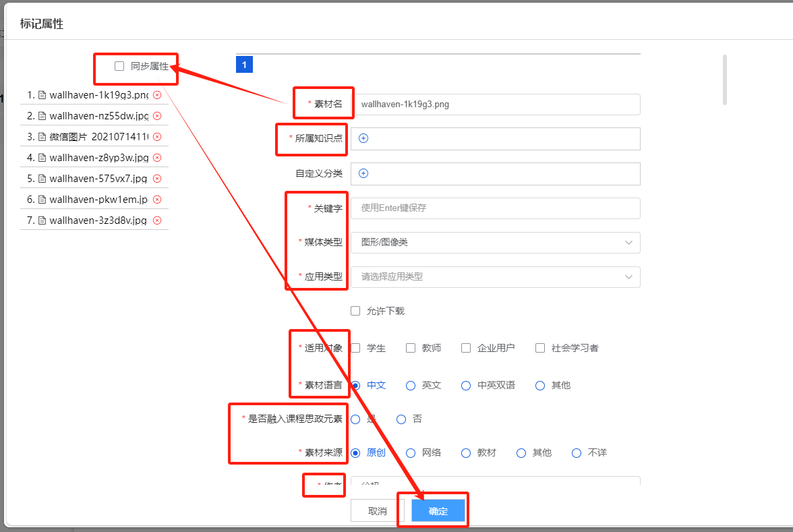Viewport: 793px width, 532px height.
Task: Tick the 教师 checkbox under 适用对象
Action: (411, 348)
